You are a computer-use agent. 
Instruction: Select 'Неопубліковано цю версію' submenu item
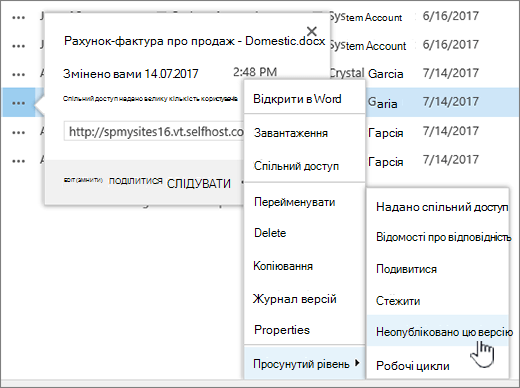438,332
